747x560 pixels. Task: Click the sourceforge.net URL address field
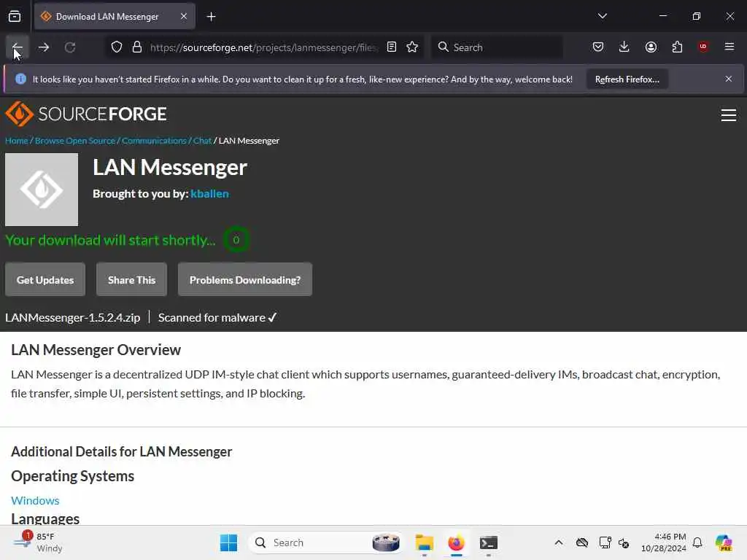pos(264,47)
